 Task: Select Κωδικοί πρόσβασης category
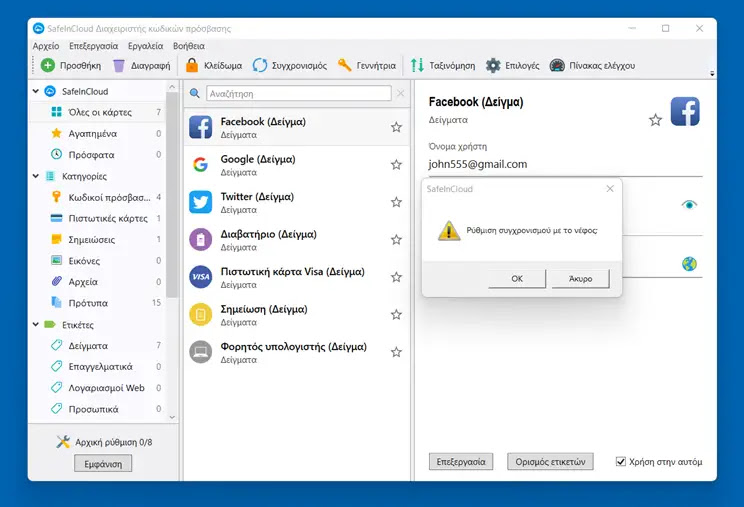97,197
